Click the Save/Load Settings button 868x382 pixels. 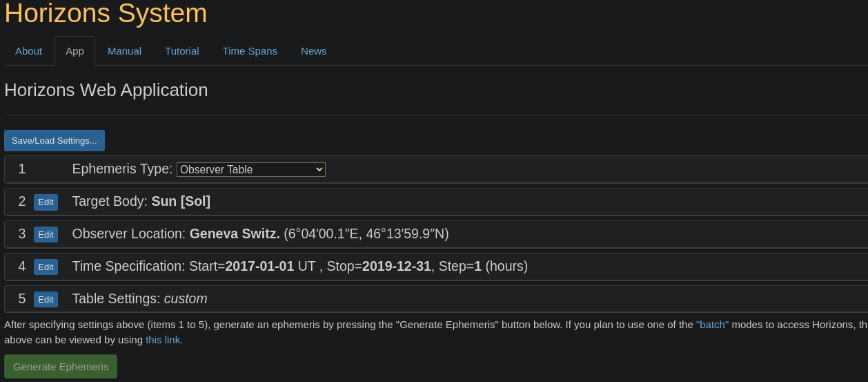(x=55, y=140)
